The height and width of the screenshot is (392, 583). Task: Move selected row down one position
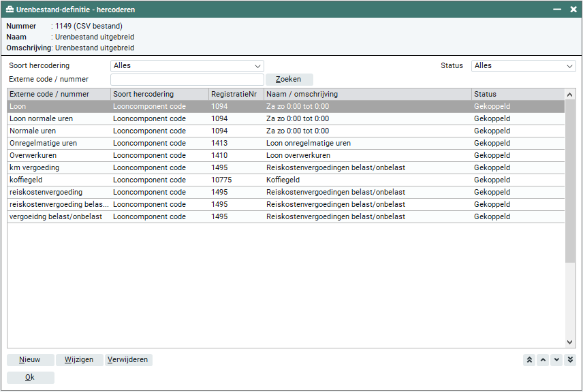556,360
